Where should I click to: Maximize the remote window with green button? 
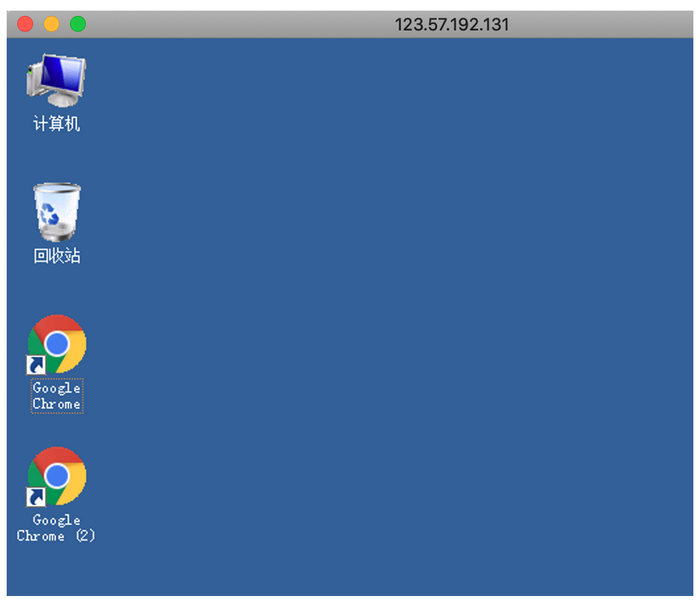pyautogui.click(x=78, y=24)
